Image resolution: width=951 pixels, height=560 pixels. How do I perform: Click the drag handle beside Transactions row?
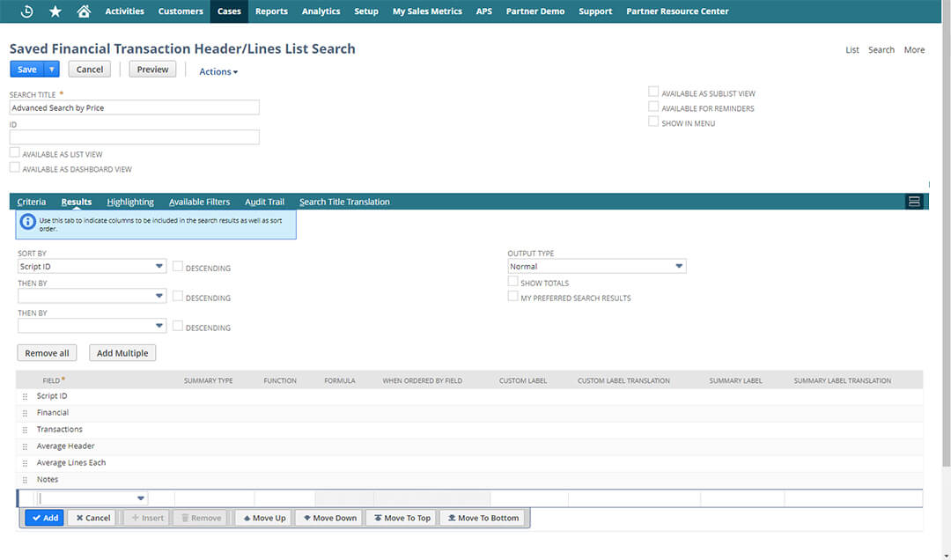(25, 430)
